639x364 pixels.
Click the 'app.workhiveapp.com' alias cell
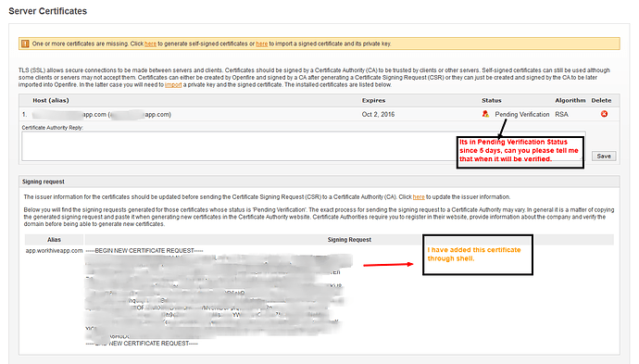tap(55, 251)
